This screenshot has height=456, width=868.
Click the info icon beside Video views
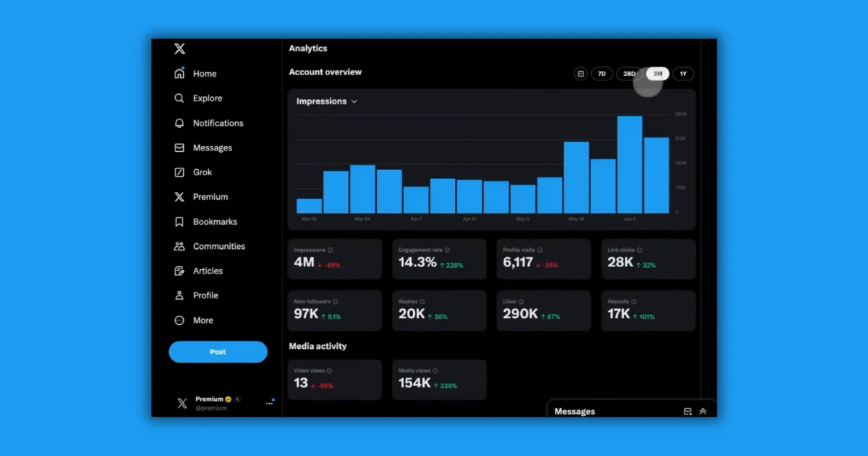click(330, 371)
